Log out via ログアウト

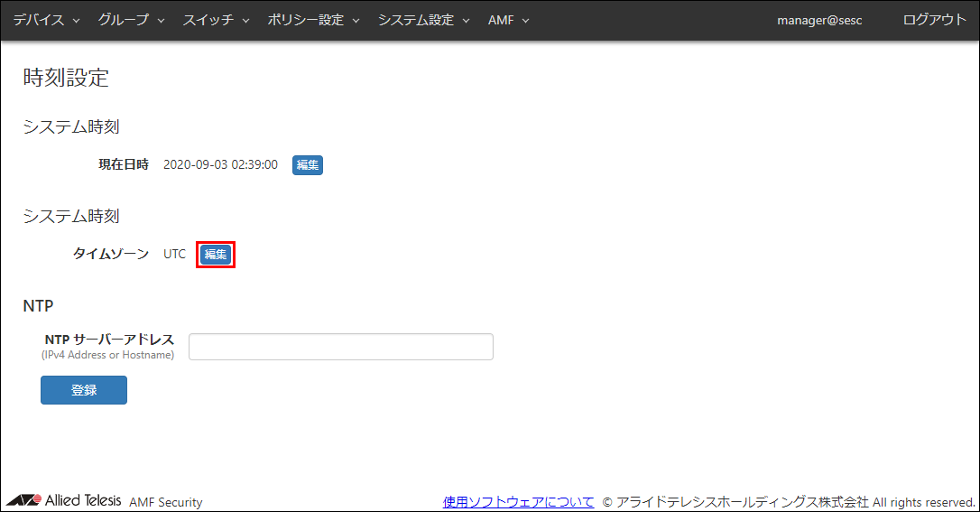click(x=934, y=20)
